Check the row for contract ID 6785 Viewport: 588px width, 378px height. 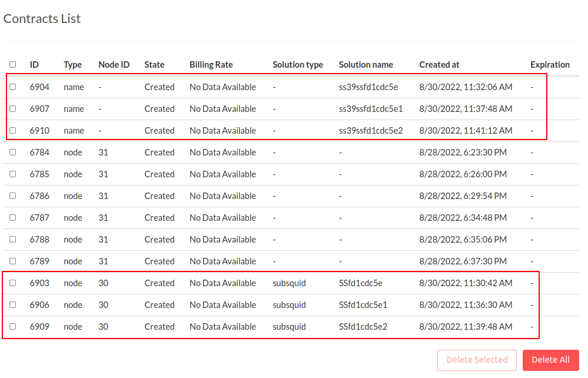pos(12,174)
